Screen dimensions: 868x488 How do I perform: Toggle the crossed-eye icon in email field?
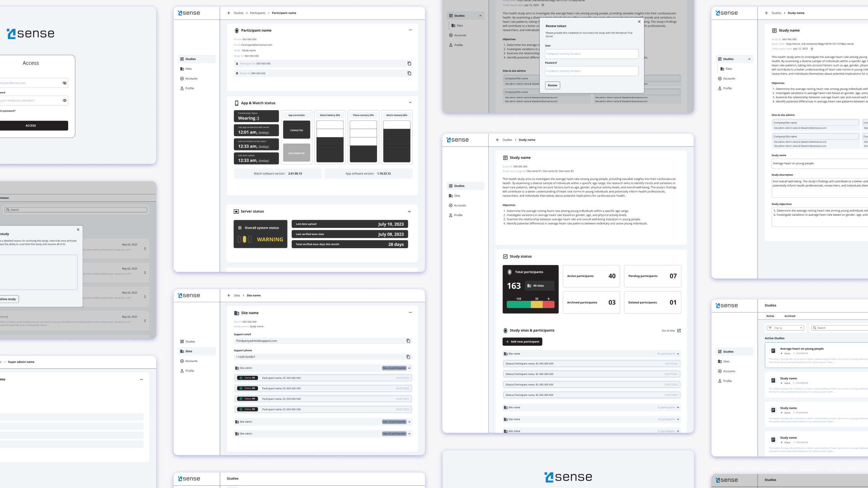click(x=64, y=83)
